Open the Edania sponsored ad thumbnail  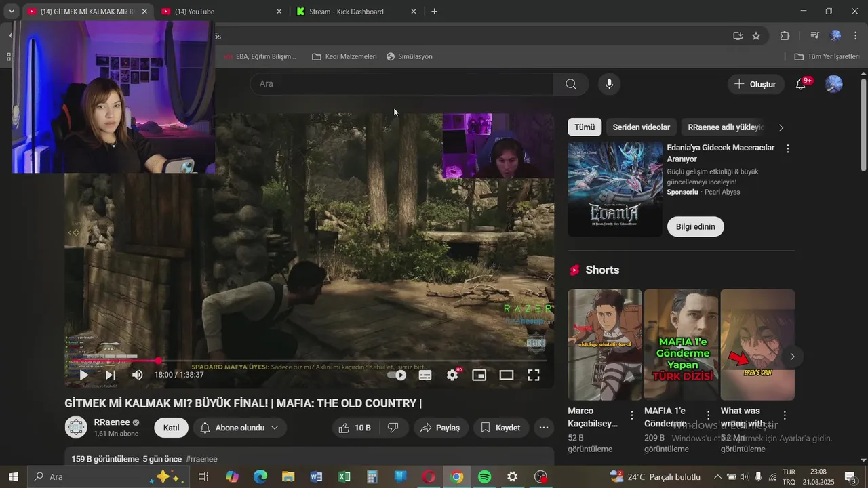(615, 189)
